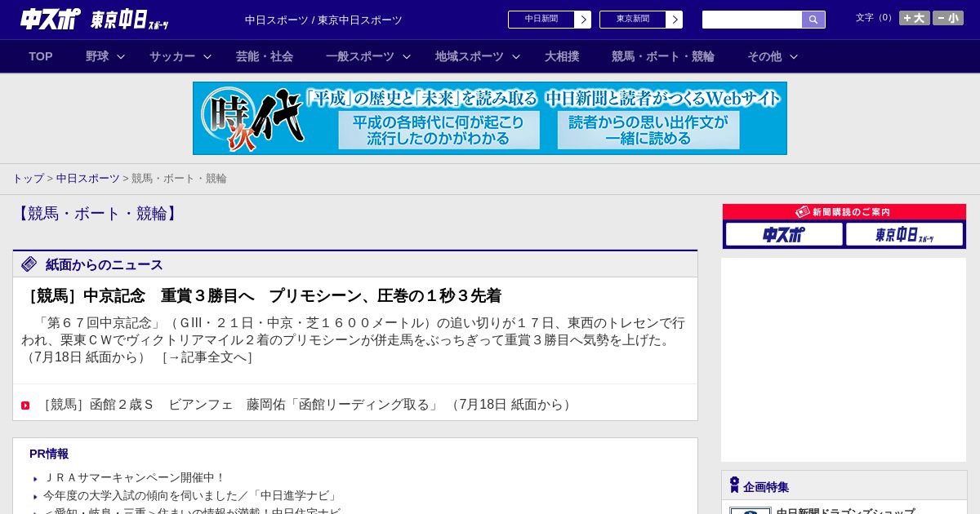
Task: Open 地域スポーツ navigation menu
Action: point(470,56)
